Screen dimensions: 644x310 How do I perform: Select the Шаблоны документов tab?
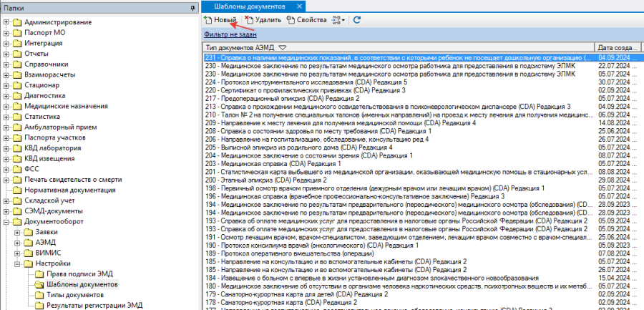[x=250, y=6]
